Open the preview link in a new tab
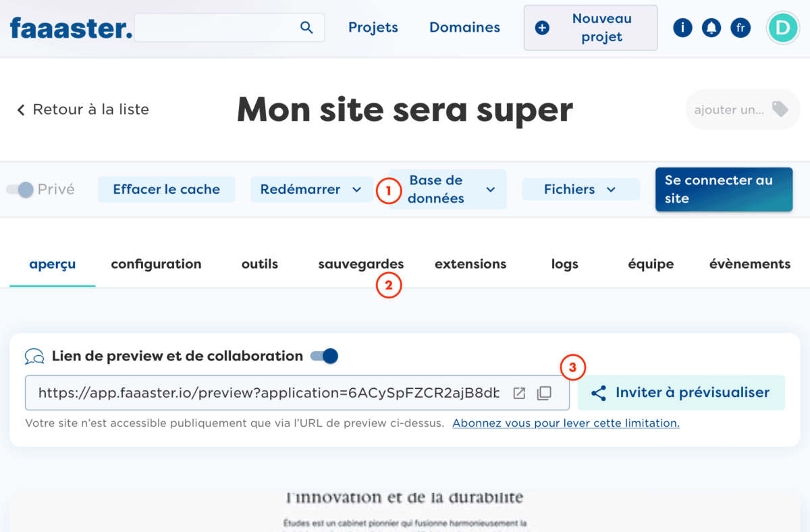The height and width of the screenshot is (532, 810). tap(518, 392)
